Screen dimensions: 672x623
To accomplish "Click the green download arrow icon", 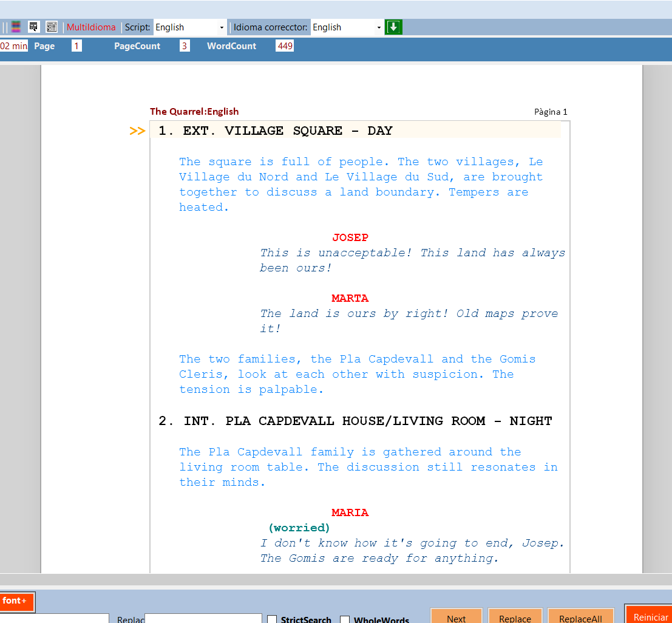I will 393,27.
